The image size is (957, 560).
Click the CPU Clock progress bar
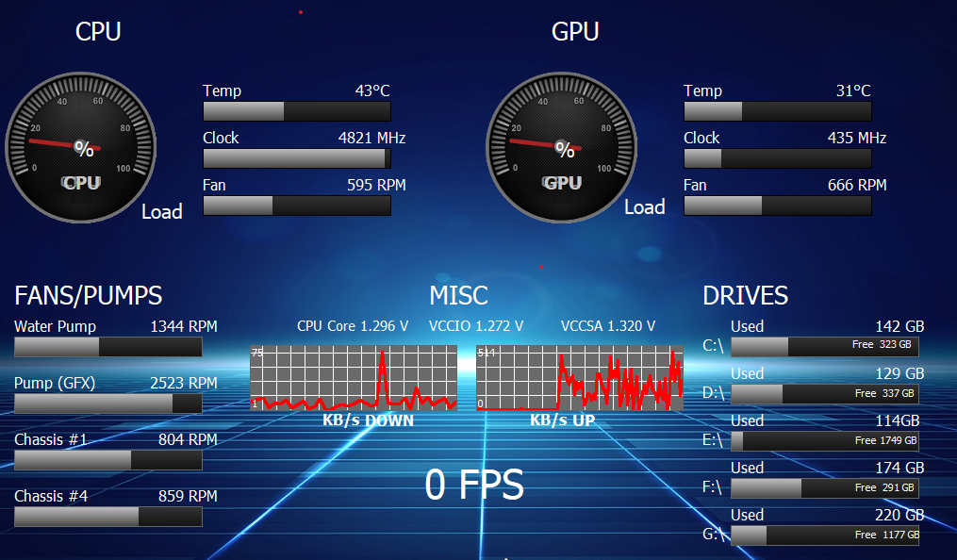click(x=297, y=158)
